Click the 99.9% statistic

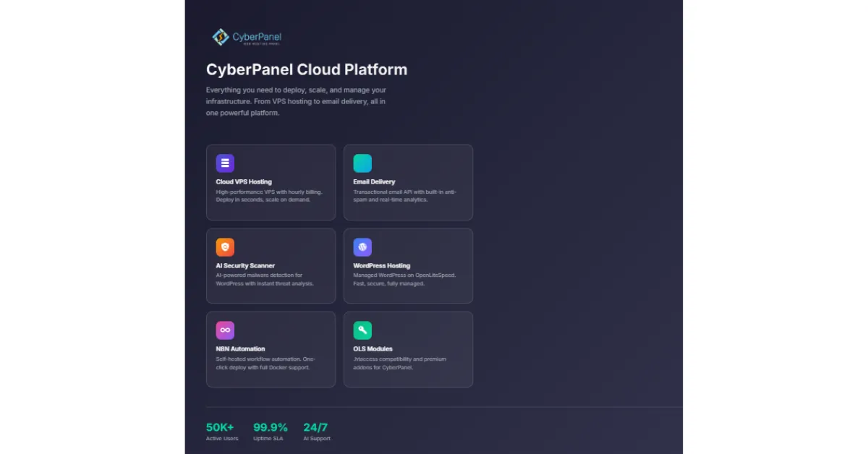pyautogui.click(x=271, y=427)
